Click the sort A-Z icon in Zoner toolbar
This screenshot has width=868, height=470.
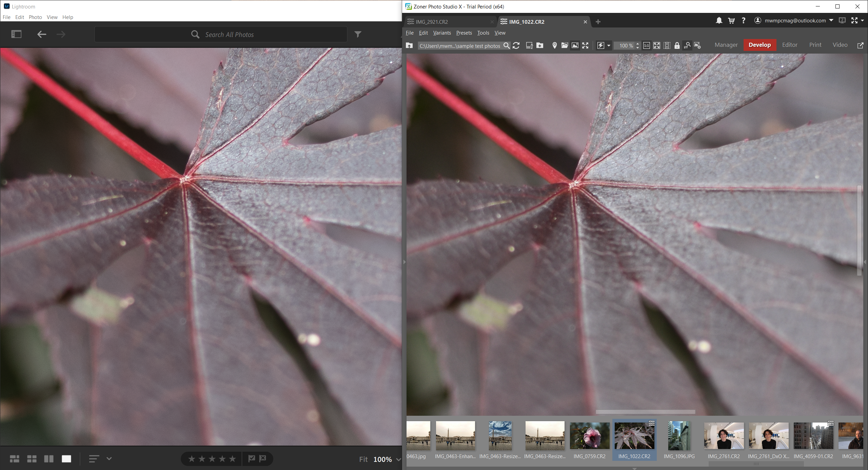pos(529,46)
